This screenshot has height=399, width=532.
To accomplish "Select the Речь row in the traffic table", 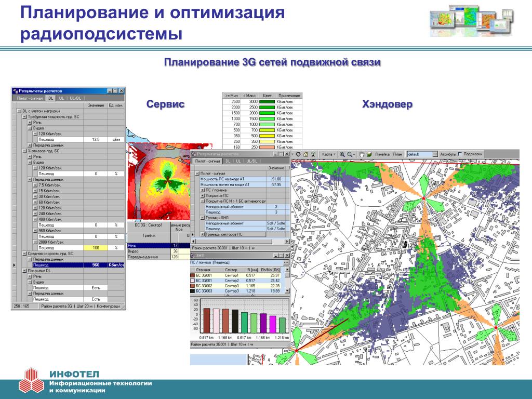I will (158, 245).
